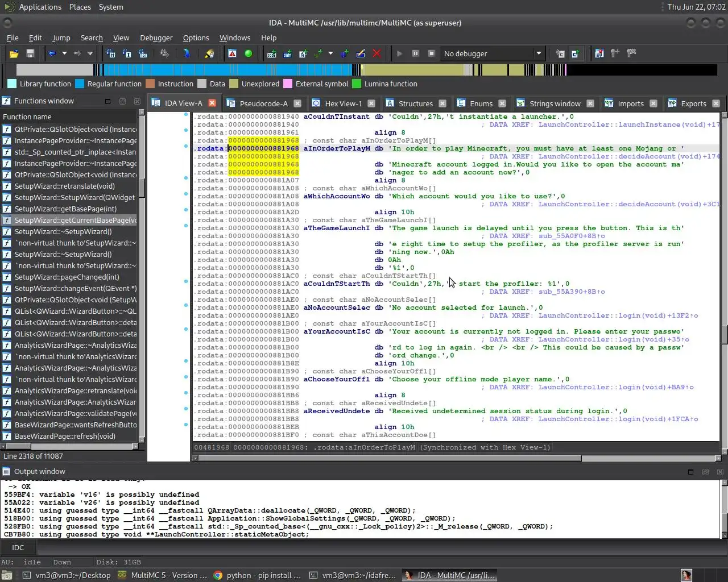Open the Windows menu

point(235,38)
